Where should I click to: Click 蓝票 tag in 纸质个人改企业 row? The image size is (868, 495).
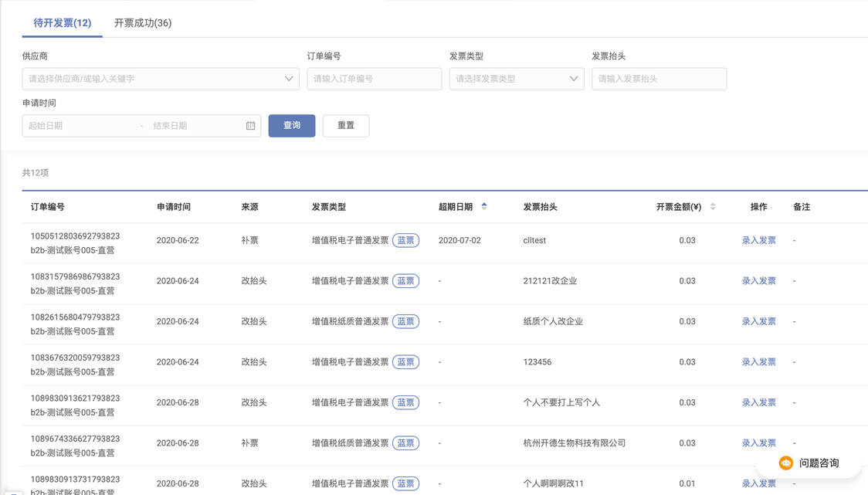click(405, 321)
